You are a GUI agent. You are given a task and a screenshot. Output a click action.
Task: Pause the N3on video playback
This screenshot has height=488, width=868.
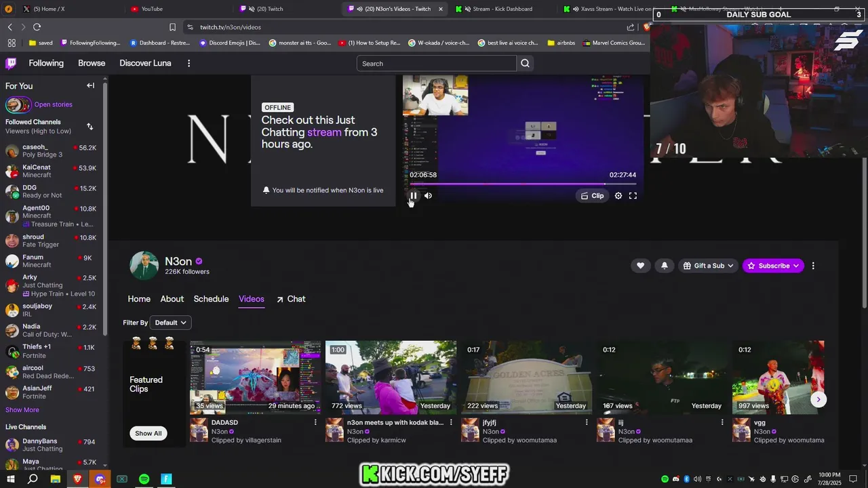point(413,196)
